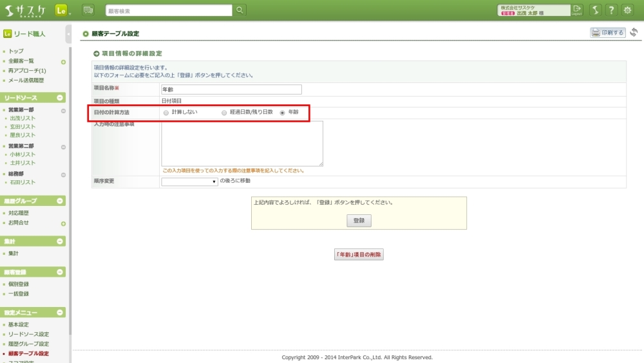Open the Le product switcher icon
644x363 pixels.
click(x=62, y=10)
